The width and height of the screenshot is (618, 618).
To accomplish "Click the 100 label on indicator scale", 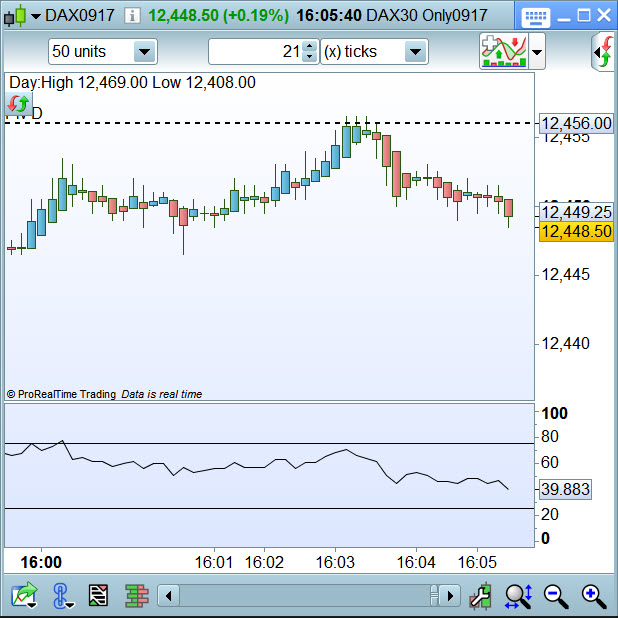I will pos(554,413).
